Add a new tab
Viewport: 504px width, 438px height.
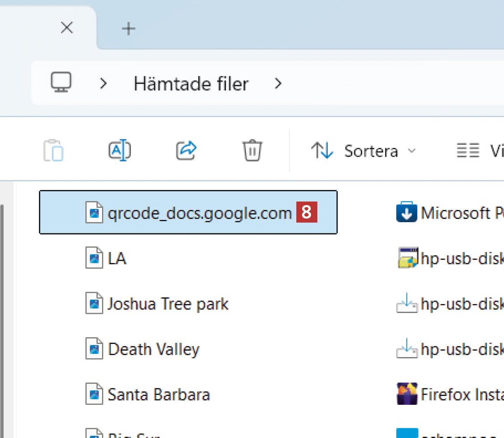point(128,29)
